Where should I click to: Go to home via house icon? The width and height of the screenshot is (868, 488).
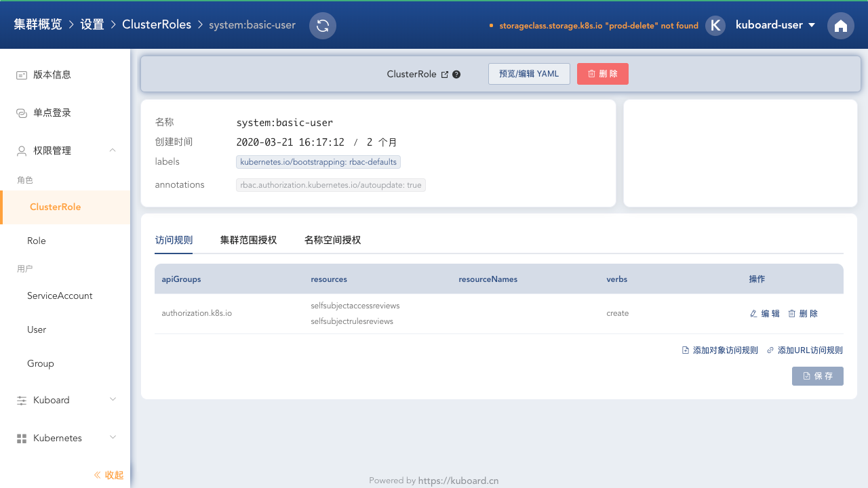pos(841,26)
